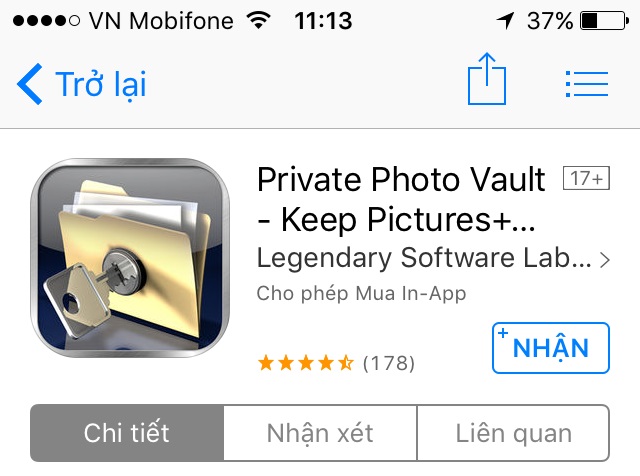Viewport: 640px width, 476px height.
Task: Open Legendary Software Lab developer link
Action: coord(424,258)
